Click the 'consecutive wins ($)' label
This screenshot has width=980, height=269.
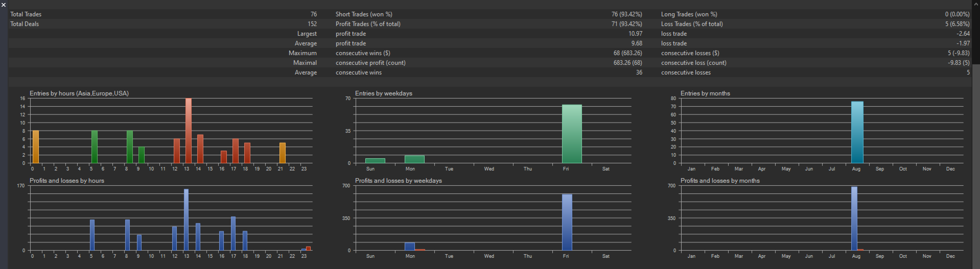(x=363, y=53)
